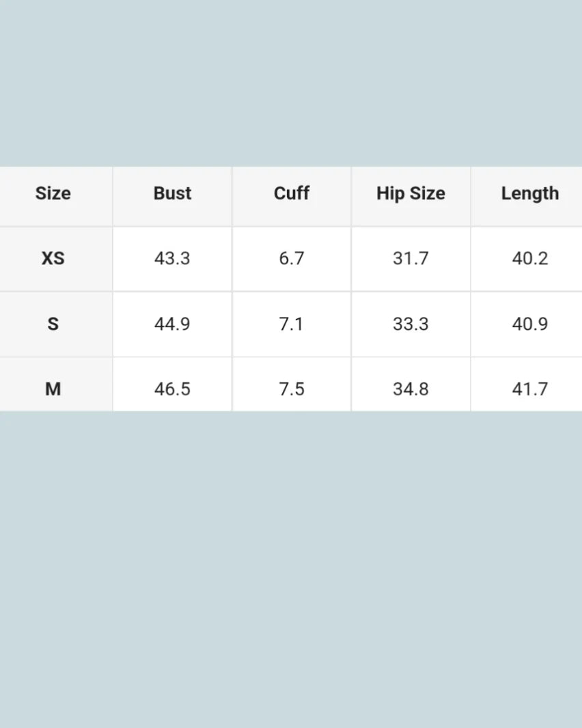Click the XS bust value 43.3
Image resolution: width=582 pixels, height=728 pixels.
pyautogui.click(x=172, y=258)
